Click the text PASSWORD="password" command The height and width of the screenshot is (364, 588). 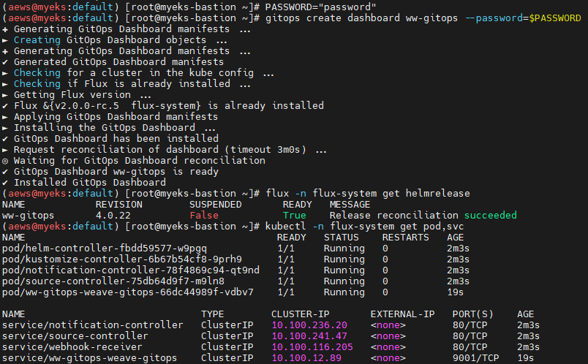click(x=320, y=7)
